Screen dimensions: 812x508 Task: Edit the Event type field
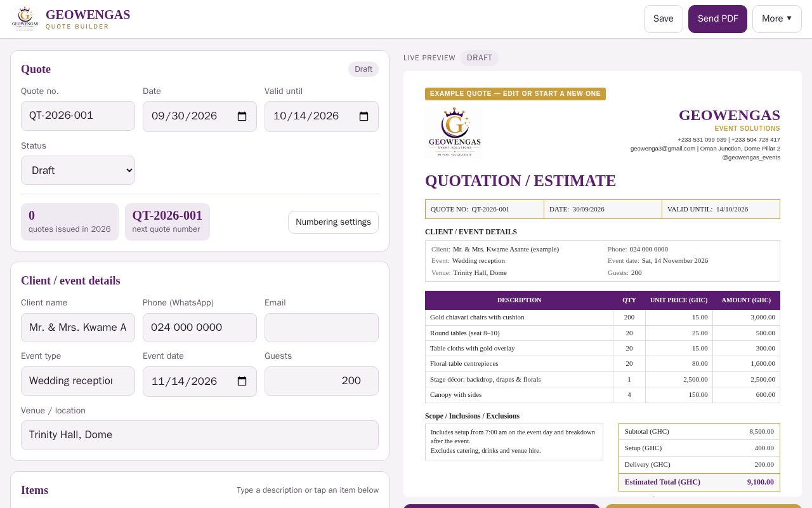(78, 381)
